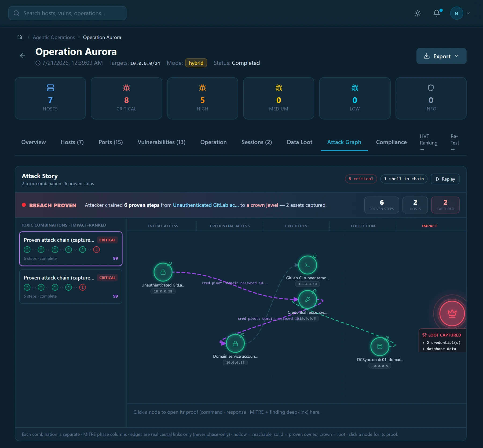Select the Hosts stat card
483x448 pixels.
coord(50,98)
